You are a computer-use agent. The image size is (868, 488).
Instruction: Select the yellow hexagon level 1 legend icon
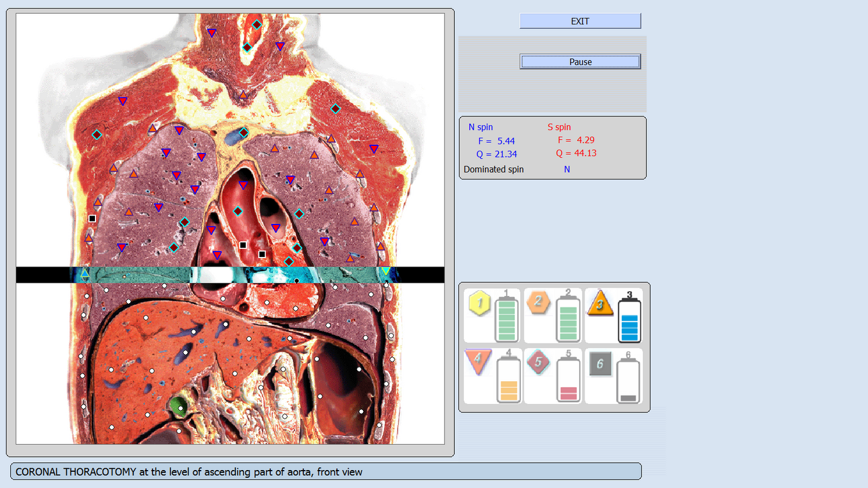click(x=479, y=304)
